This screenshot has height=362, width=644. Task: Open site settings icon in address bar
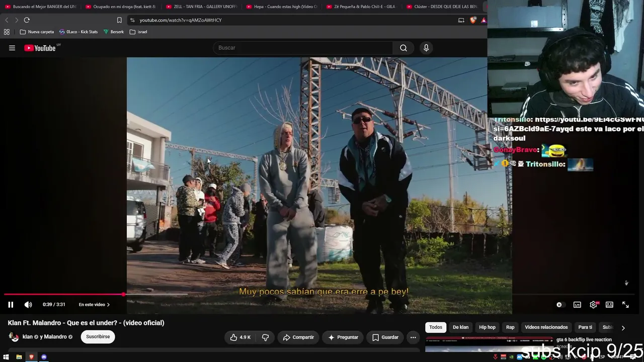[132, 20]
